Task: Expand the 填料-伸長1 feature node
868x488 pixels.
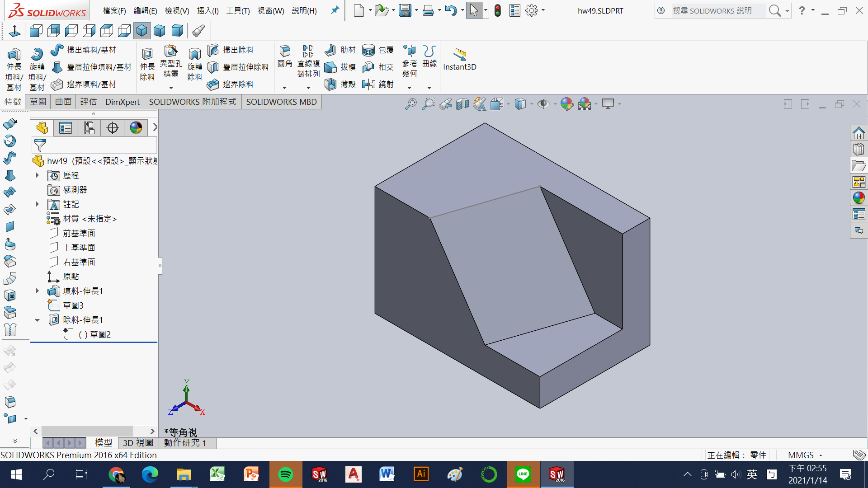Action: [38, 291]
